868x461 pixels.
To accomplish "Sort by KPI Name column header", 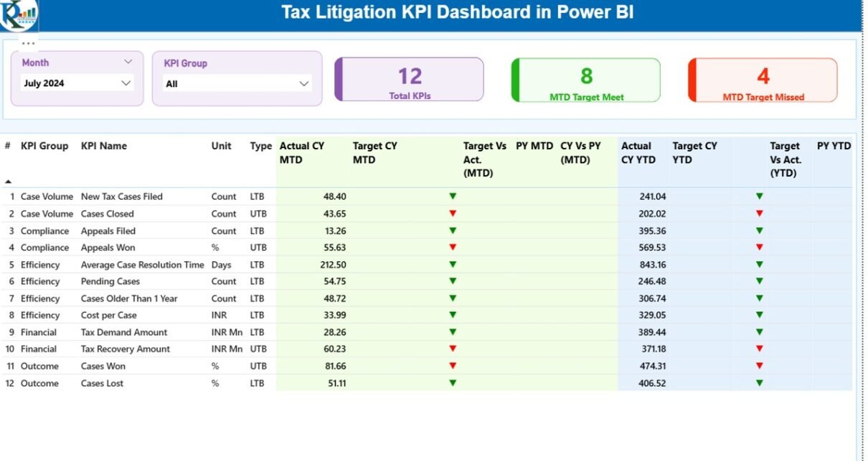I will click(x=103, y=146).
